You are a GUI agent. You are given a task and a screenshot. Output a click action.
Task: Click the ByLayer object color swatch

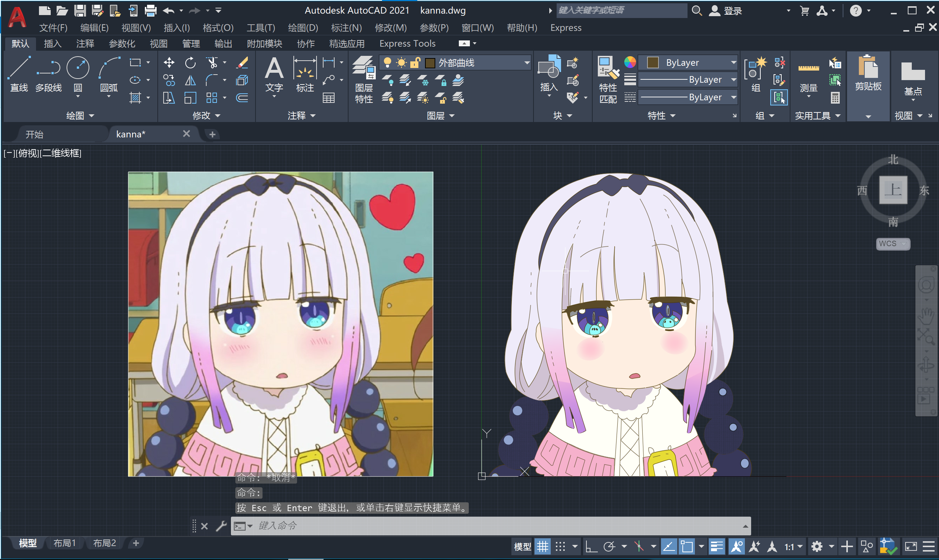653,62
